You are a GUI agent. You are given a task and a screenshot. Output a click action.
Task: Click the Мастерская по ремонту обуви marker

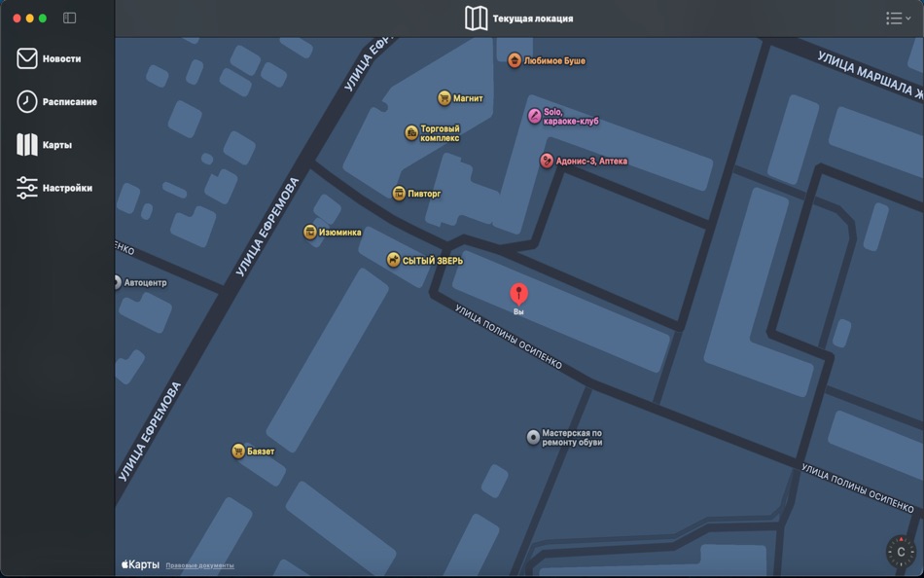click(x=533, y=437)
